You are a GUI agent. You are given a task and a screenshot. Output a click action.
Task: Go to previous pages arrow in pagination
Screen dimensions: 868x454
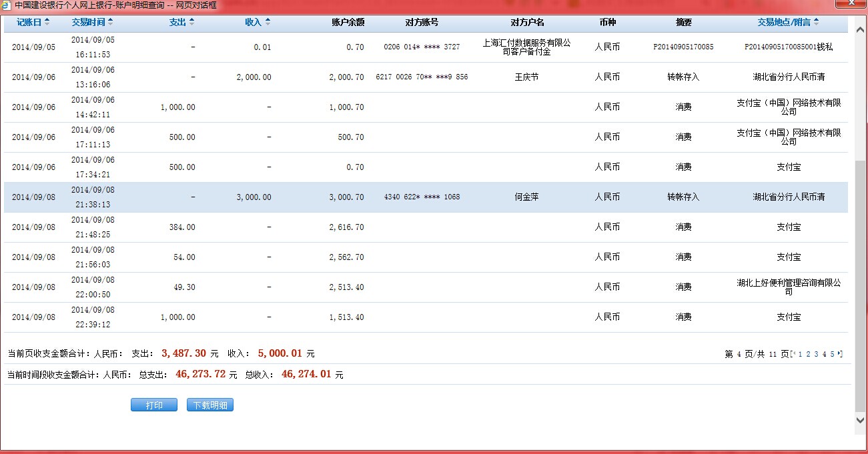[x=794, y=353]
